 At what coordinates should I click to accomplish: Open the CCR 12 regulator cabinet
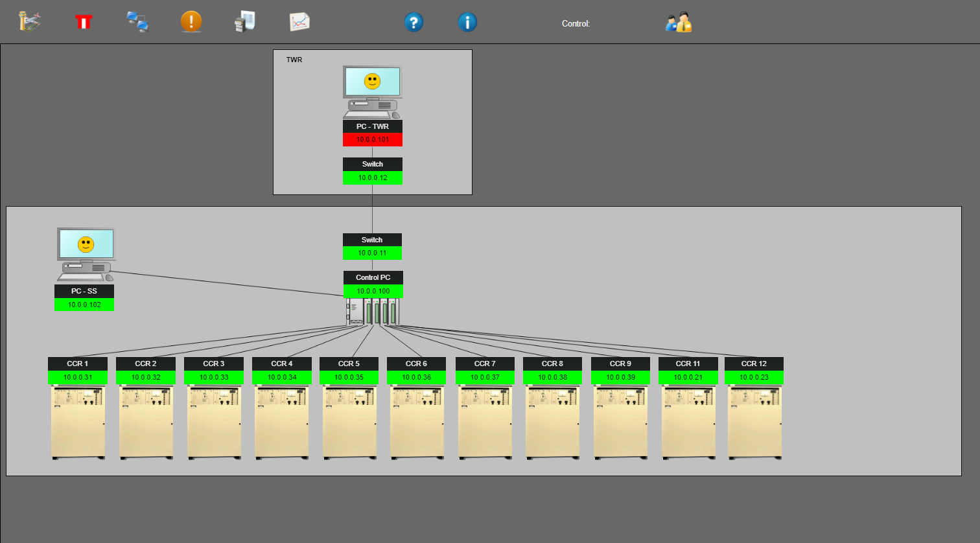click(754, 422)
